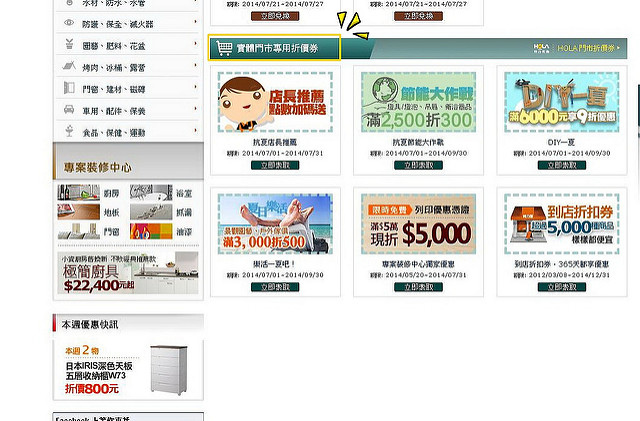640x421 pixels.
Task: Click the eye icon for 防盜、保全、滅火器
Action: [69, 23]
